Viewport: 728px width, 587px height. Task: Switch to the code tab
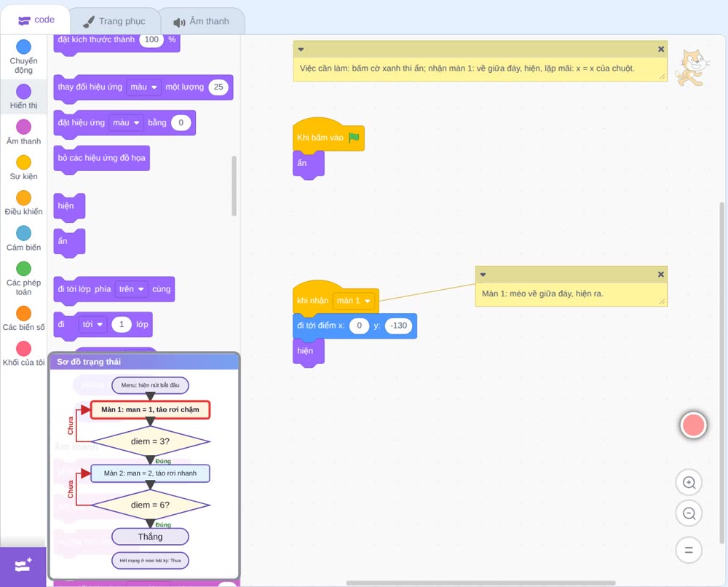(36, 20)
